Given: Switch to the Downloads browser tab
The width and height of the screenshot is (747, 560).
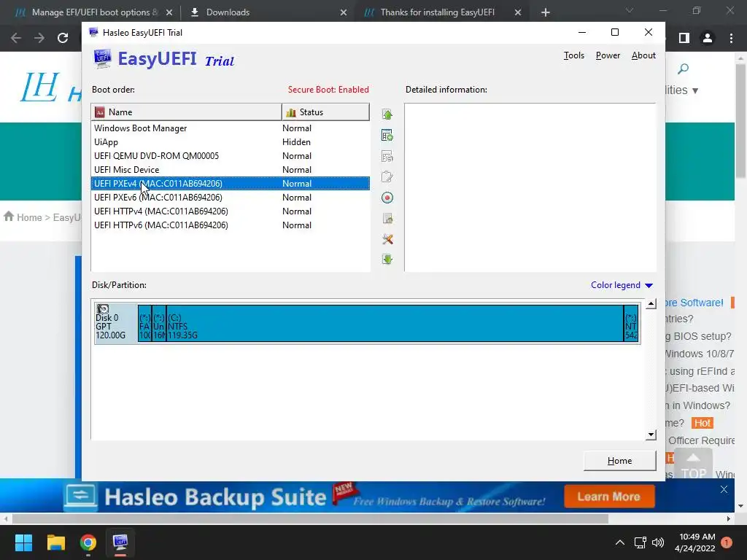Looking at the screenshot, I should 228,12.
